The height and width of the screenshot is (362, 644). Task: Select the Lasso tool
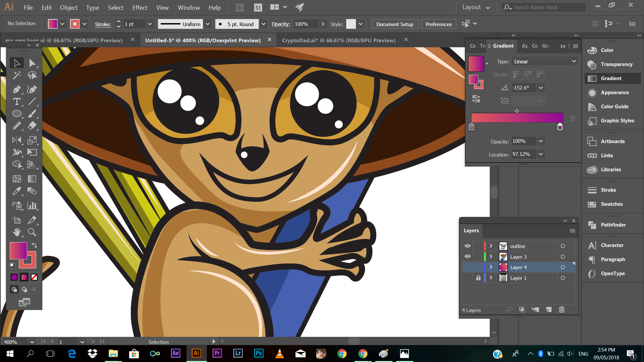(32, 75)
